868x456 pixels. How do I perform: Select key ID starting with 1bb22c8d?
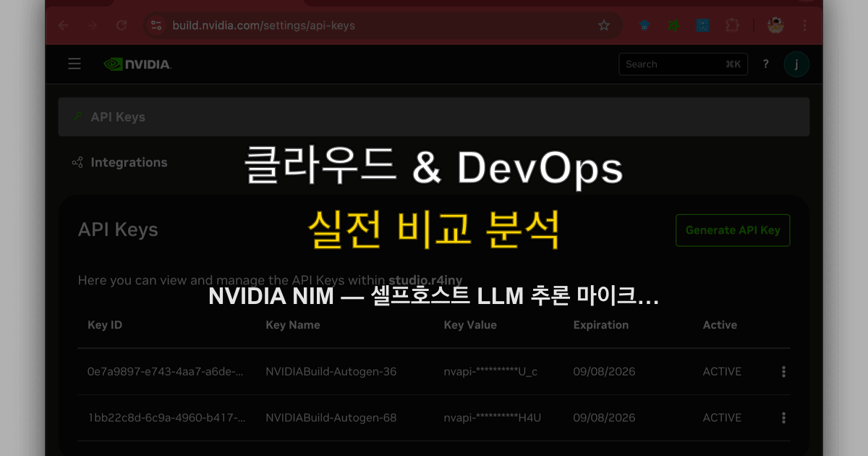166,418
